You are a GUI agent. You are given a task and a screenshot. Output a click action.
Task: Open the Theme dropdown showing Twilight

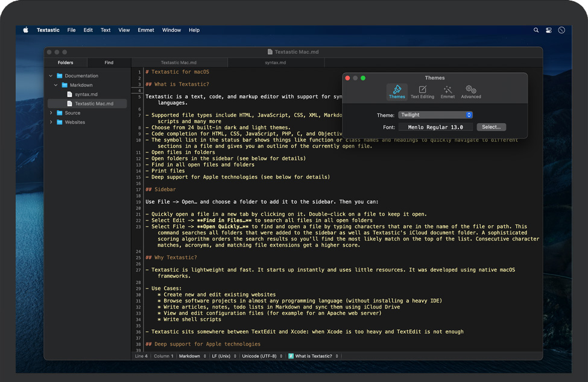pos(435,115)
